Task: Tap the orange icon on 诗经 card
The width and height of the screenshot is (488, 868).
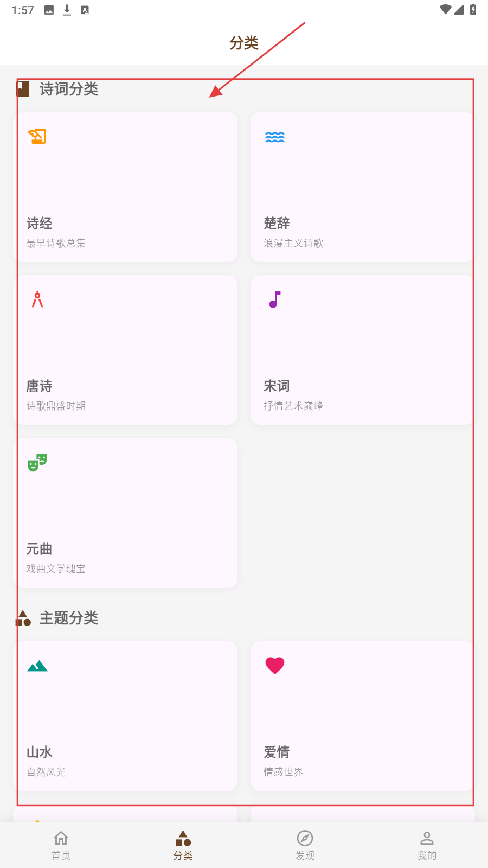Action: [x=37, y=137]
